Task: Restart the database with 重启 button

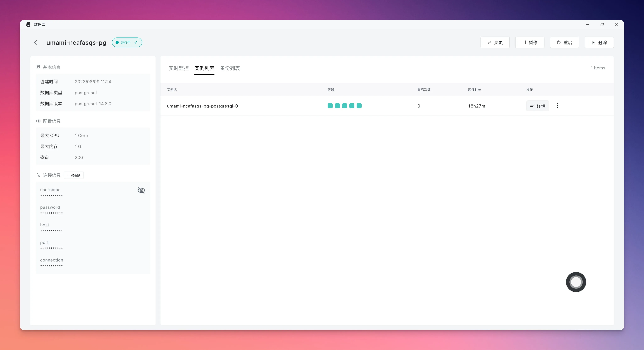Action: tap(564, 42)
